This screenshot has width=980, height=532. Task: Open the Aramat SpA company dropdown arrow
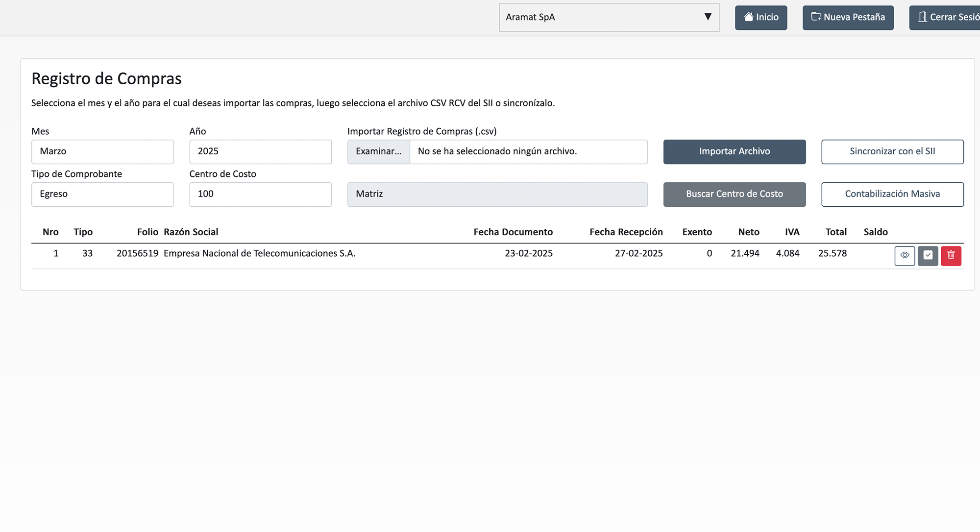(x=708, y=17)
